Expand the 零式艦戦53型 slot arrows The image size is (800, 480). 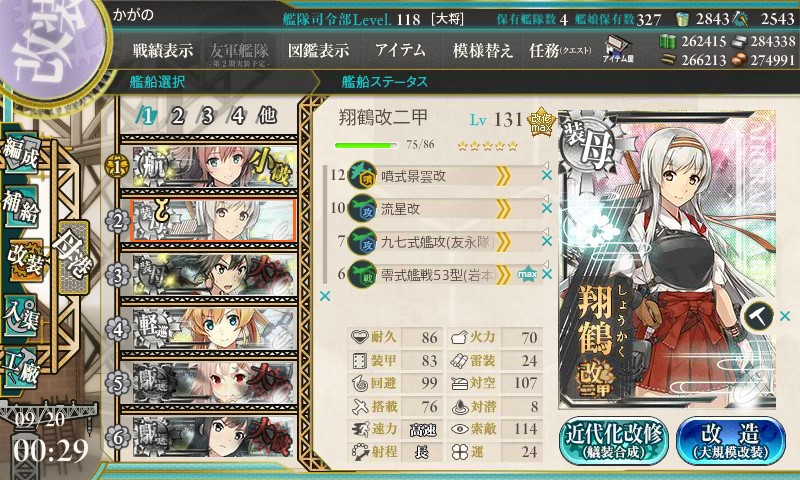coord(503,275)
